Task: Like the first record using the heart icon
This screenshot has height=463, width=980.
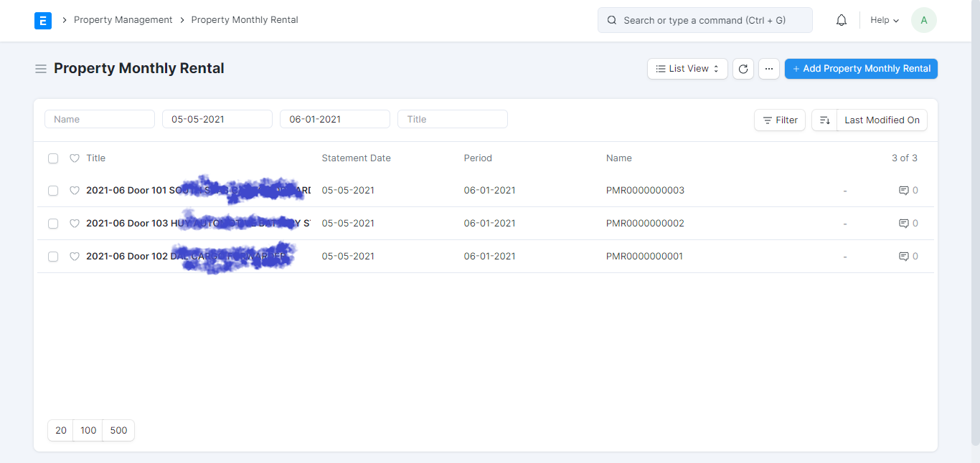Action: coord(75,190)
